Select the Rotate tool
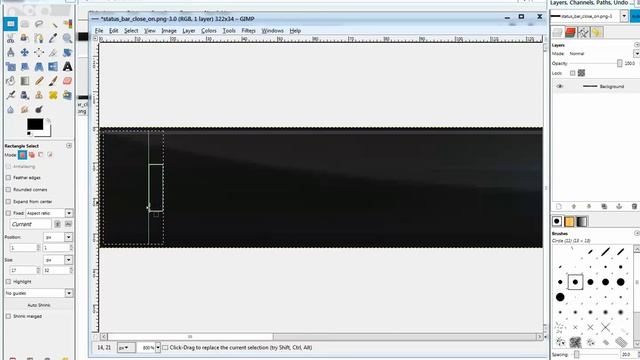Screen dimensions: 640x360 (67, 52)
